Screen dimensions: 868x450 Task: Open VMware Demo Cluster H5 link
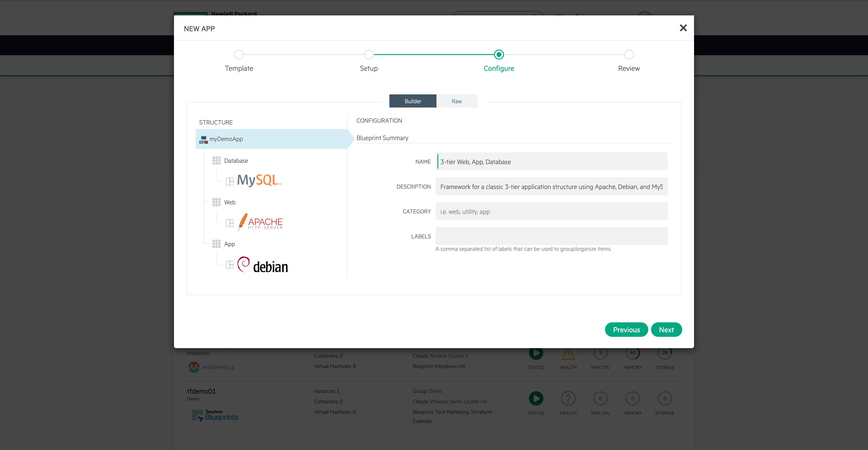459,402
